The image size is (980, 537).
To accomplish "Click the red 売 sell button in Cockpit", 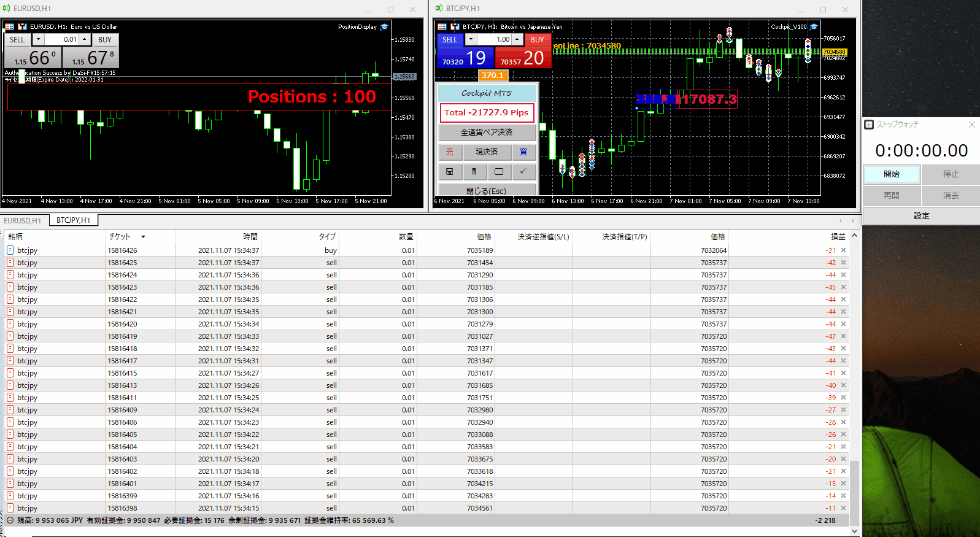I will pos(450,152).
